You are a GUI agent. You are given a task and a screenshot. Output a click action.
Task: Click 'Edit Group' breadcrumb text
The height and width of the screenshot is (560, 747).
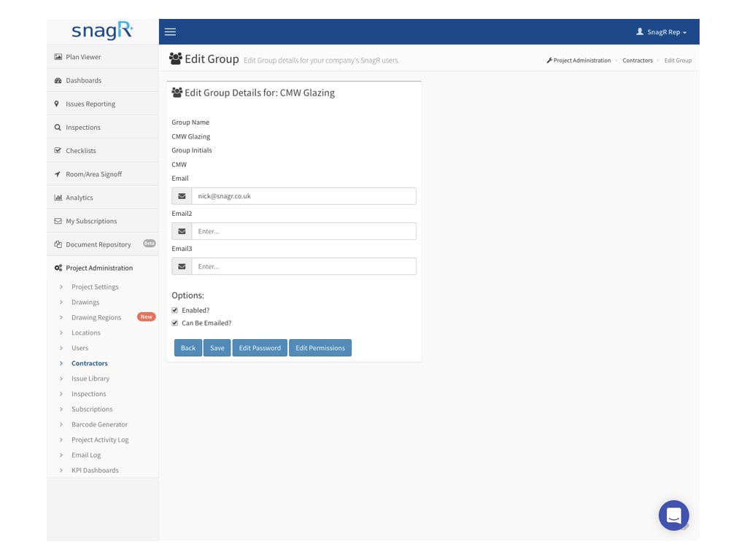(678, 61)
